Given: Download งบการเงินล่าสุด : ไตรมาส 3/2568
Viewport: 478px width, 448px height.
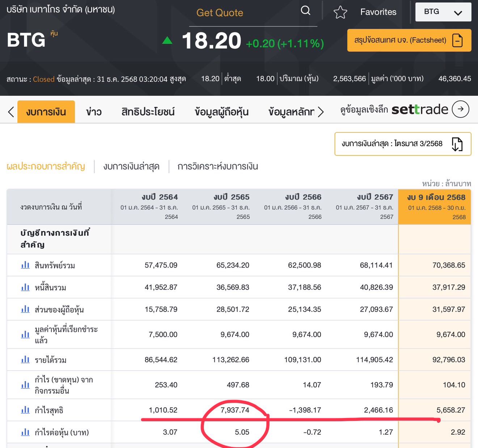Looking at the screenshot, I should pyautogui.click(x=403, y=144).
